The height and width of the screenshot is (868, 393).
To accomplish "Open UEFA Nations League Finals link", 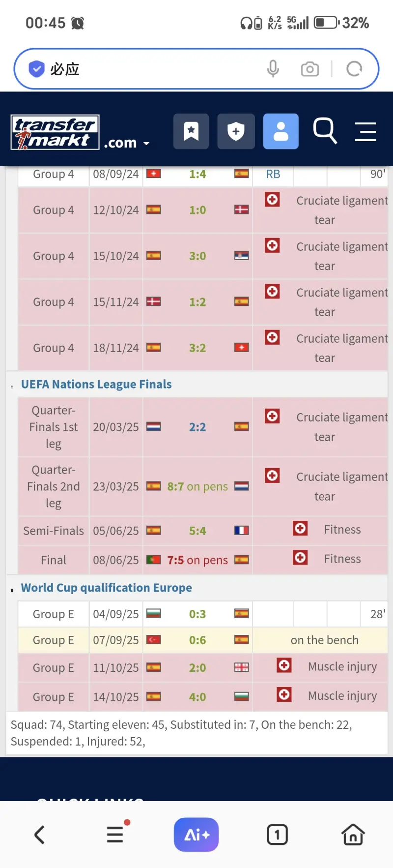I will point(96,384).
